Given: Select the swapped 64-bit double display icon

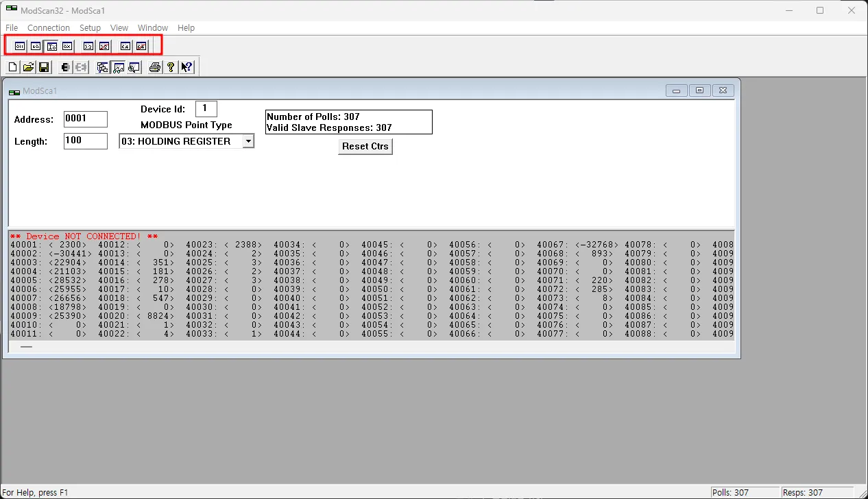Looking at the screenshot, I should tap(141, 46).
